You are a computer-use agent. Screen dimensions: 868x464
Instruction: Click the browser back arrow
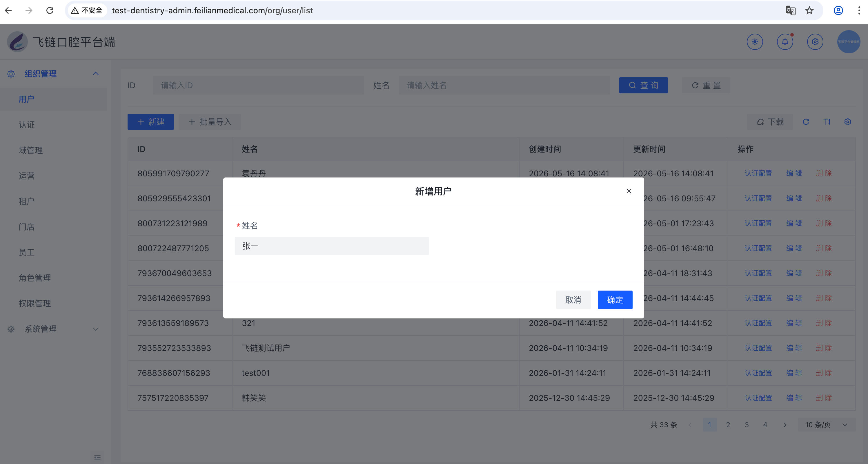pyautogui.click(x=8, y=10)
